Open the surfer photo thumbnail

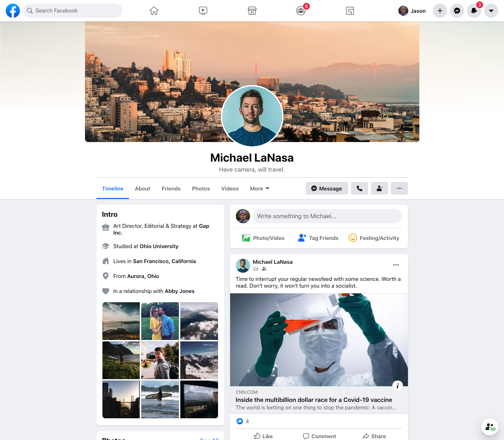(x=160, y=399)
